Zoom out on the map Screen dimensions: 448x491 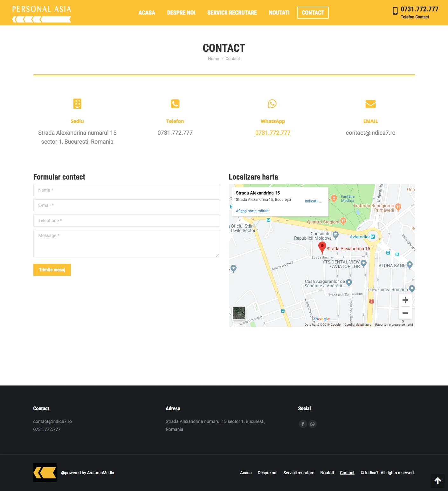(x=405, y=313)
